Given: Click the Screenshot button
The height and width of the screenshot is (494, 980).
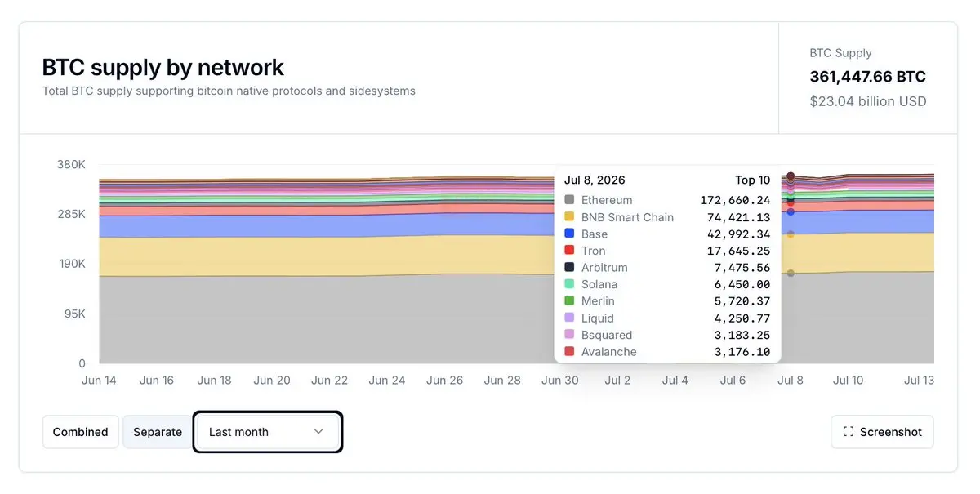Looking at the screenshot, I should coord(882,432).
